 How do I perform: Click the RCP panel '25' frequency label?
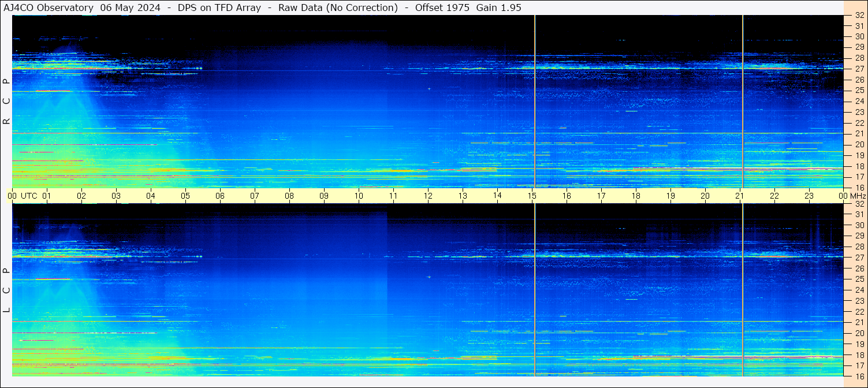point(859,91)
